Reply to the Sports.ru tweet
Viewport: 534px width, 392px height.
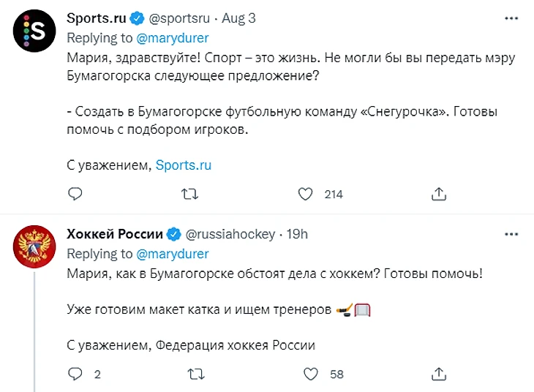tap(75, 194)
